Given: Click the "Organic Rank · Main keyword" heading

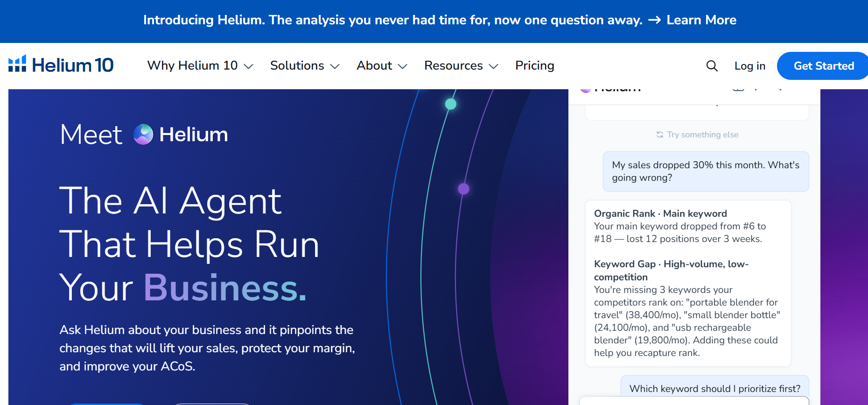Looking at the screenshot, I should point(660,213).
